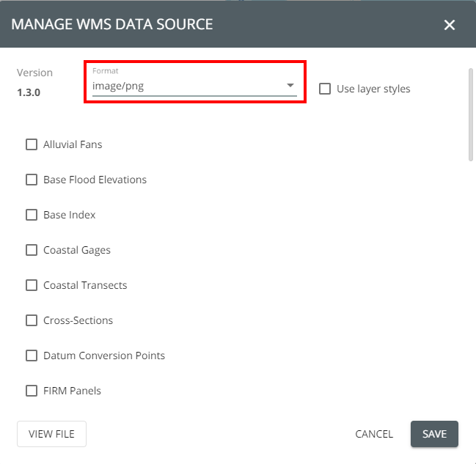
Task: Cancel the WMS data source changes
Action: (x=374, y=434)
